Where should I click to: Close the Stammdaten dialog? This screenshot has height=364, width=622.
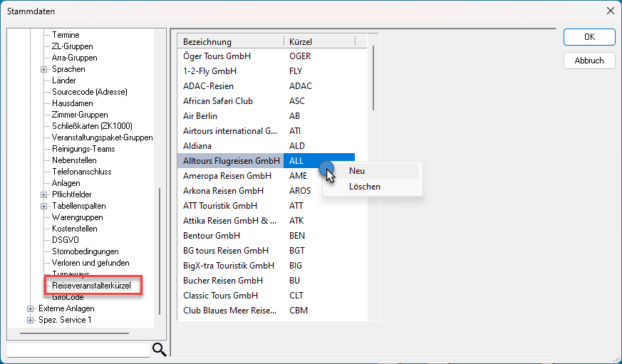[x=611, y=11]
